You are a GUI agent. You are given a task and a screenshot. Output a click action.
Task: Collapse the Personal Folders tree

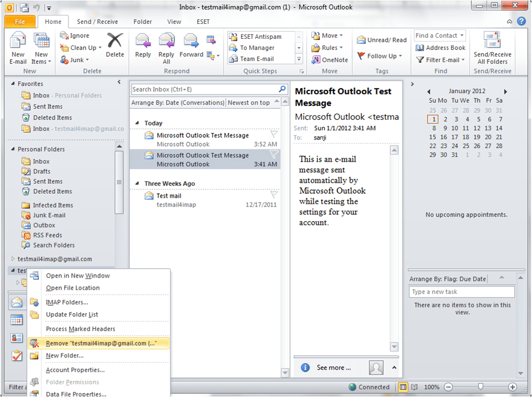[13, 149]
